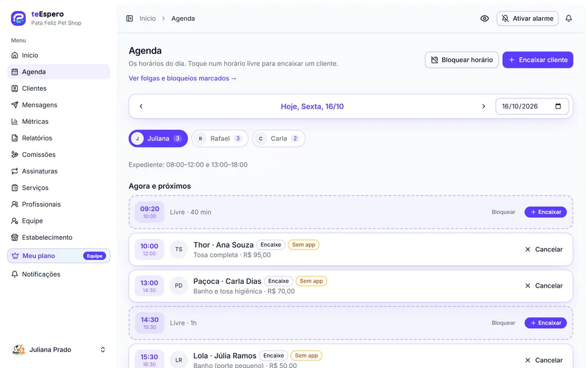This screenshot has width=588, height=368.
Task: Switch to Carla's schedule tab
Action: point(279,139)
